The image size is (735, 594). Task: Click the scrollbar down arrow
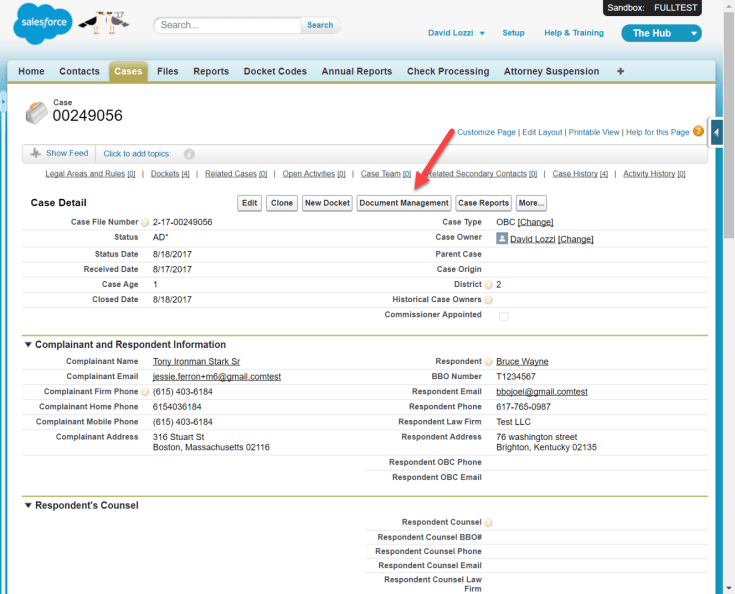tap(729, 588)
